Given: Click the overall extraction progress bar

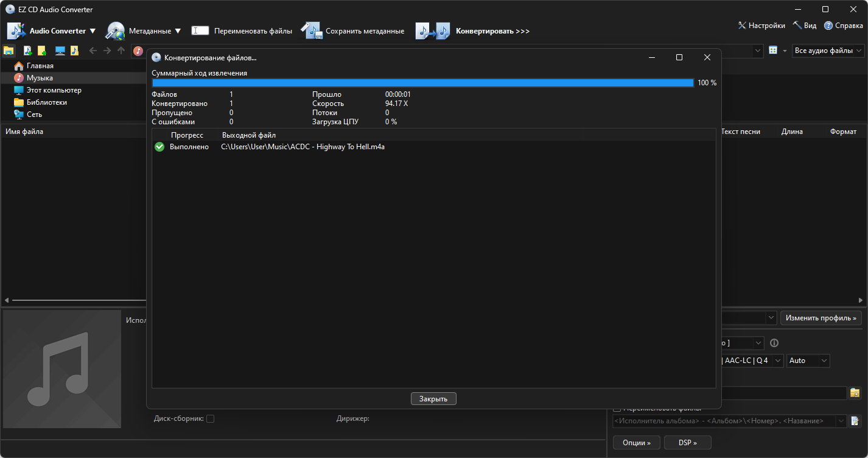Looking at the screenshot, I should point(422,83).
